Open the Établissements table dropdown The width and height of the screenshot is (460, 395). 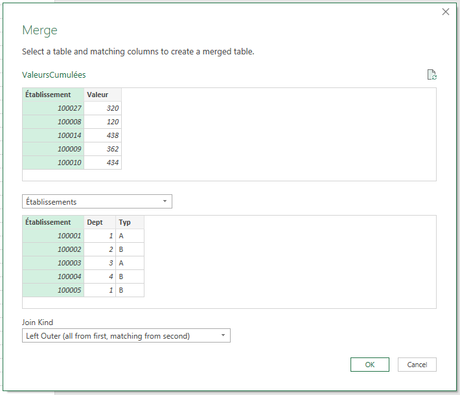tap(97, 202)
